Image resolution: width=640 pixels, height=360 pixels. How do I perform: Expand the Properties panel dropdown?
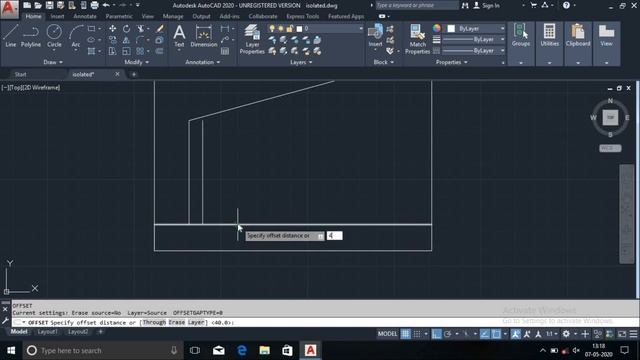[451, 62]
